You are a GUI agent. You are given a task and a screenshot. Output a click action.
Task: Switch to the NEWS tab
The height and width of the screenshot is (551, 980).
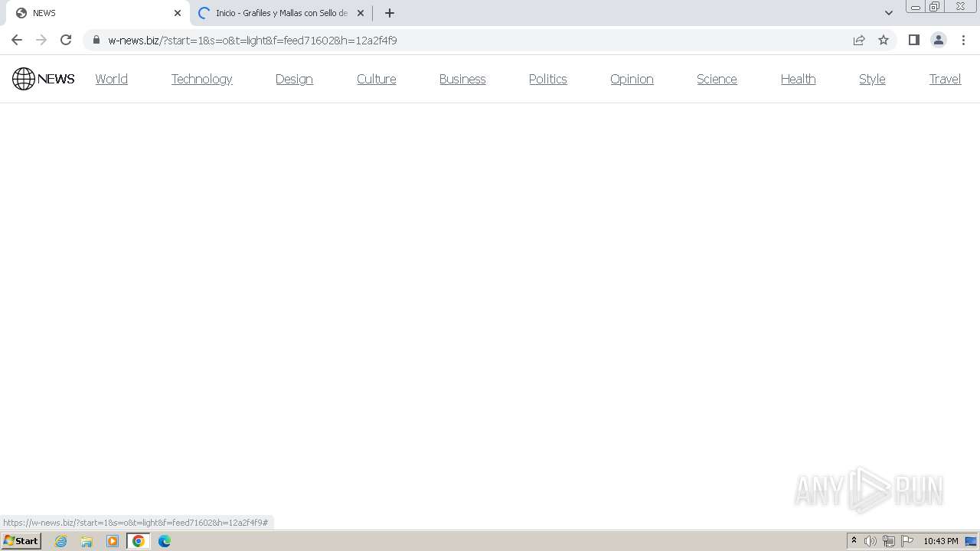point(98,13)
